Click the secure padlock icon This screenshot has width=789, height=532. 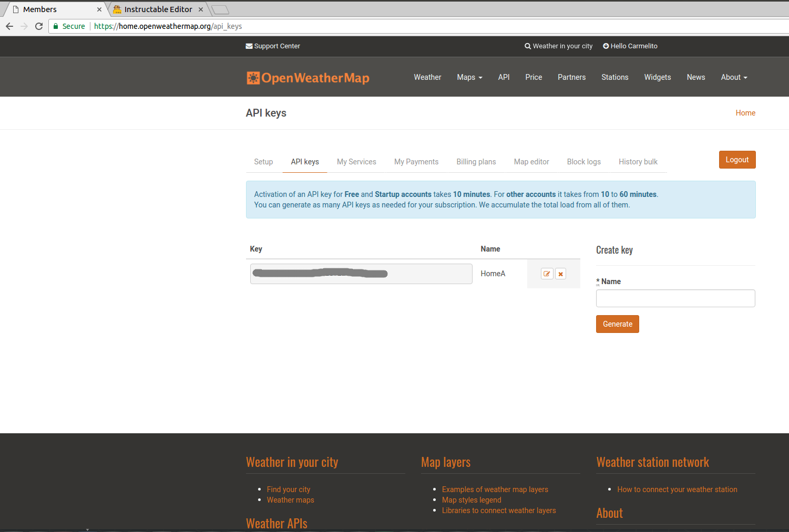pos(56,26)
